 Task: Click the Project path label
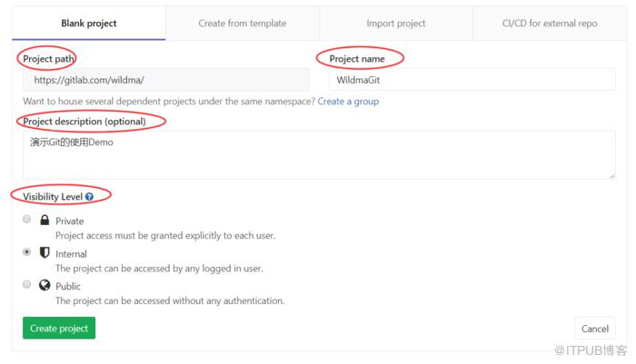click(49, 59)
